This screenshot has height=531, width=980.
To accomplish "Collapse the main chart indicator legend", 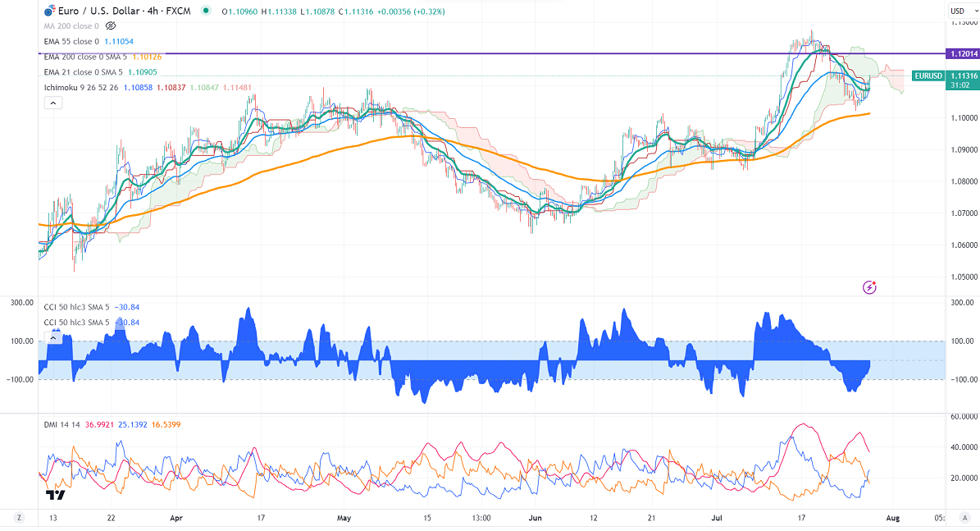I will (x=53, y=103).
